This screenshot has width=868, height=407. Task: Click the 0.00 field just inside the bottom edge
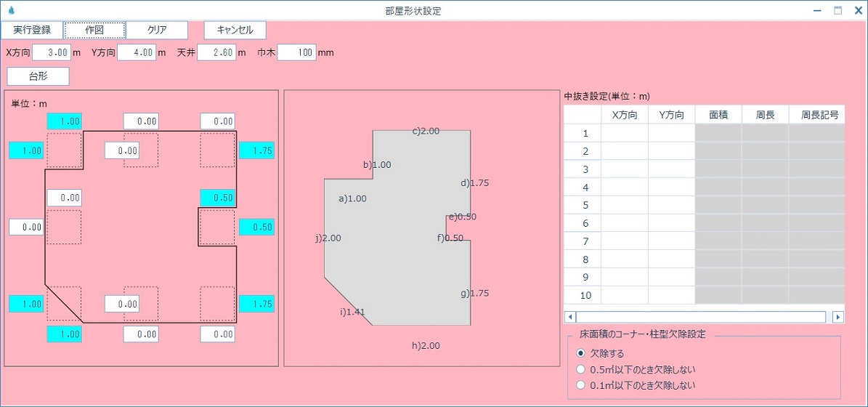122,304
